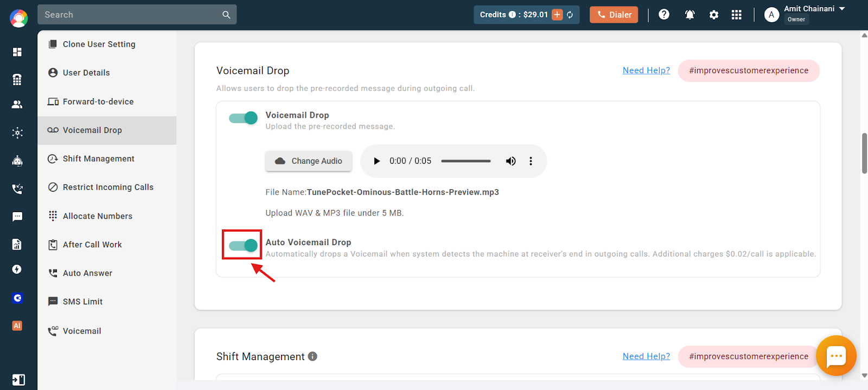
Task: Open Voicemail menu item in settings list
Action: click(107, 331)
